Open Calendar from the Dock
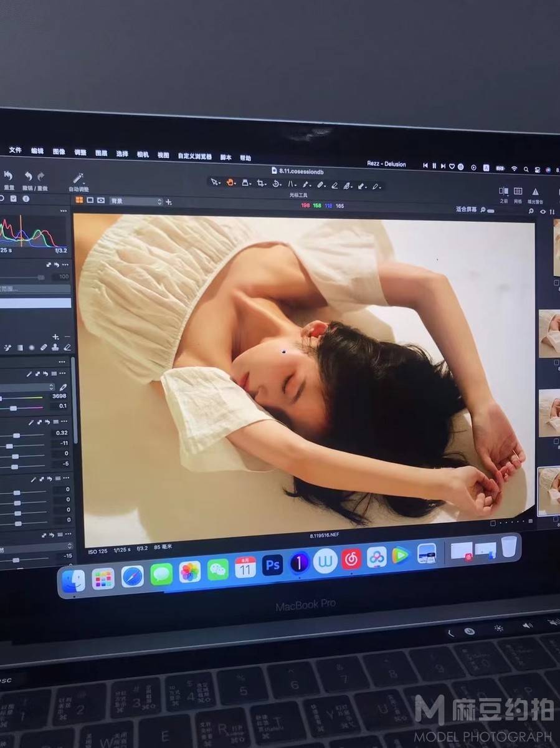Screen dimensions: 560x748 [x=245, y=567]
